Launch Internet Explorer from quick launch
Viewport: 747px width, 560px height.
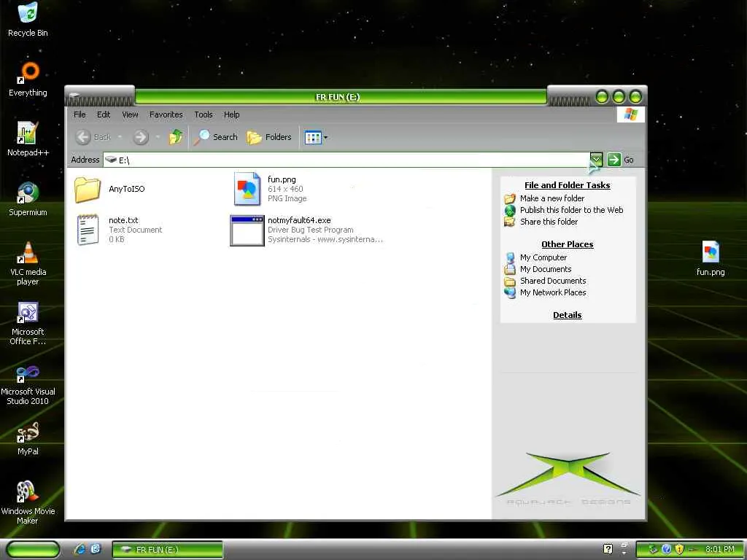(x=80, y=549)
